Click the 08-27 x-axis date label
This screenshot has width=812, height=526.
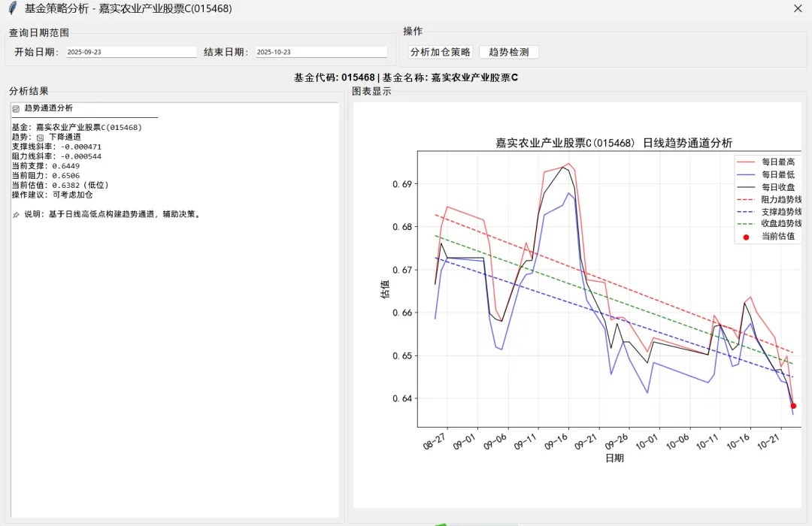coord(434,442)
